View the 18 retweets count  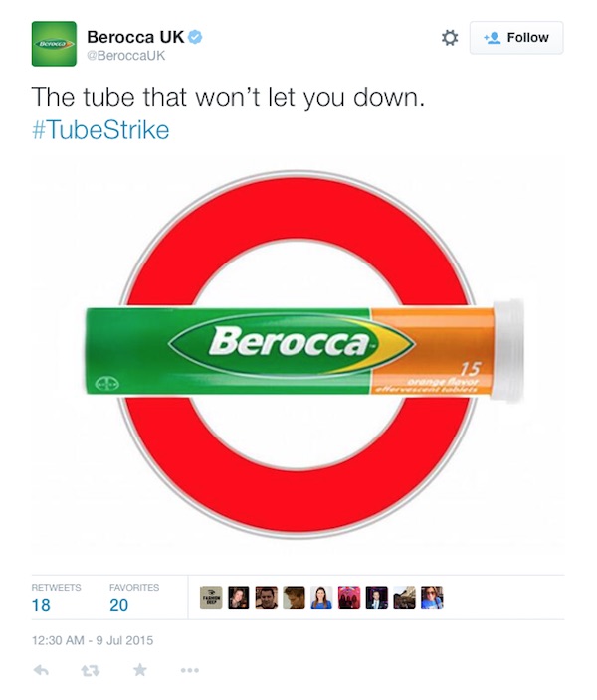[41, 605]
